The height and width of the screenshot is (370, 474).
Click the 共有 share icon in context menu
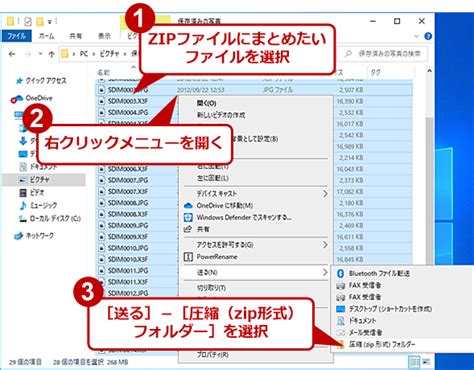tap(188, 229)
